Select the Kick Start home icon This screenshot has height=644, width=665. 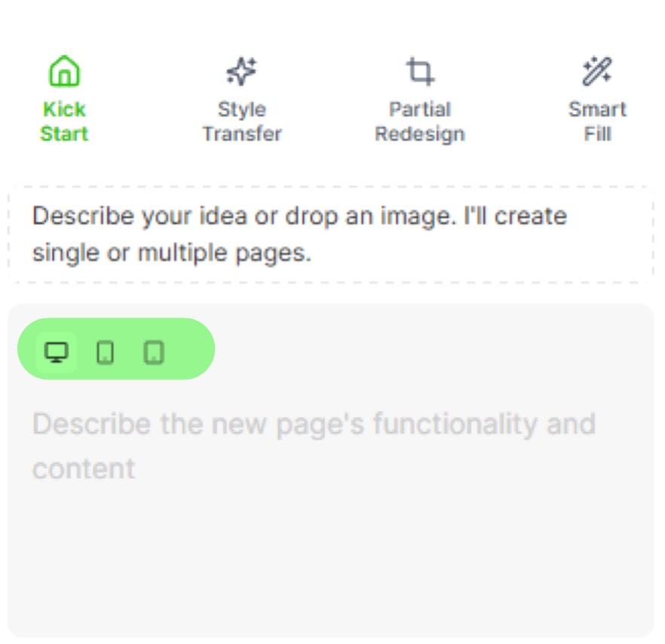pos(64,70)
